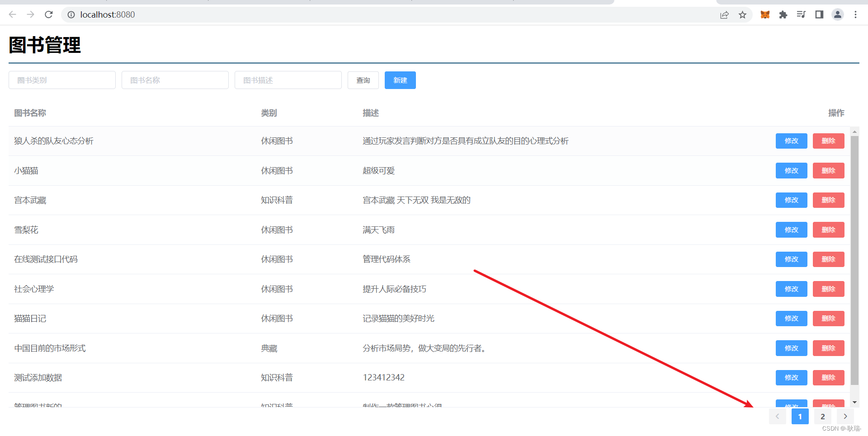
Task: Toggle the browser side panel
Action: 819,14
